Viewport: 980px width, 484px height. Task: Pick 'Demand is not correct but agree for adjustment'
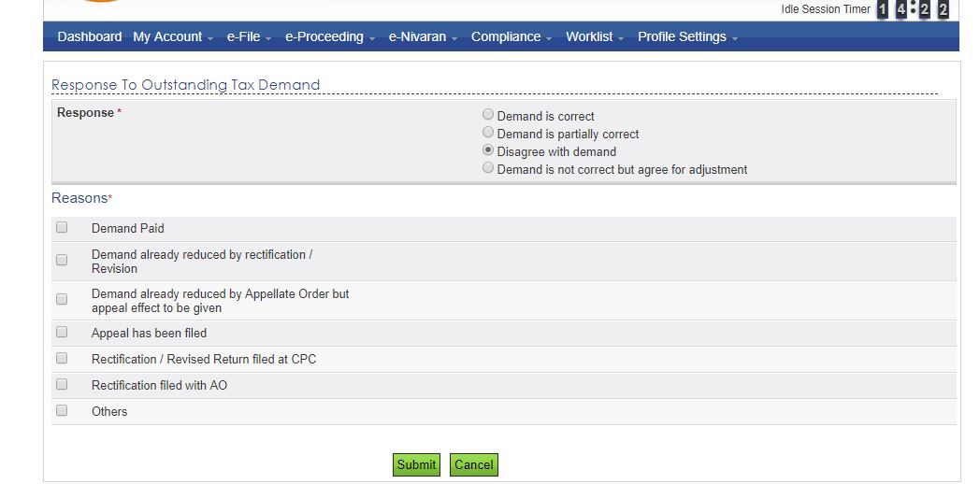tap(488, 168)
